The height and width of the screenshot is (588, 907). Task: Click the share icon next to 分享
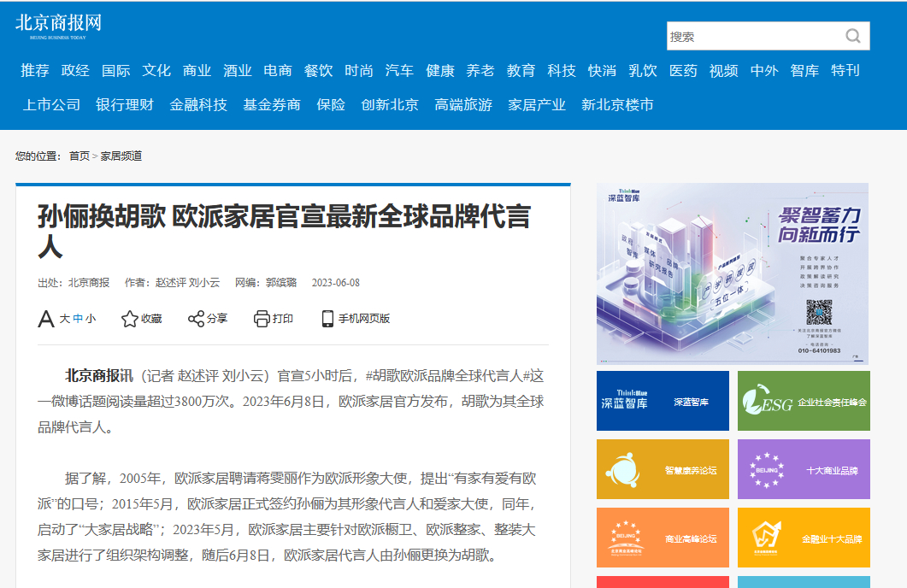click(196, 319)
